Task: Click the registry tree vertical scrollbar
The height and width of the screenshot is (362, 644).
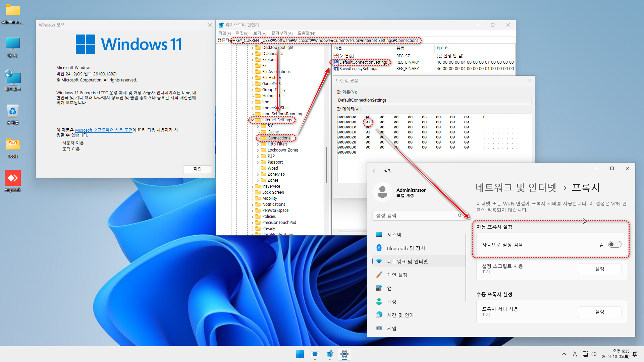Action: click(327, 165)
